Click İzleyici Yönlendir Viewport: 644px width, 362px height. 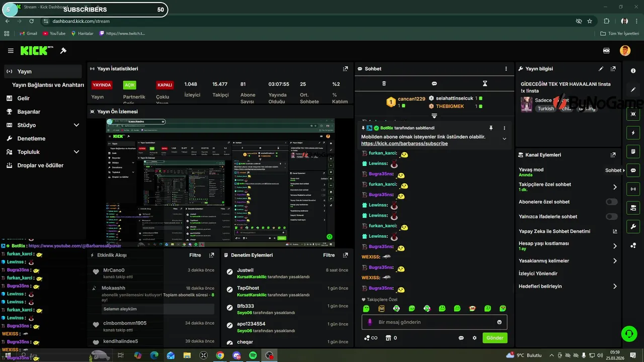coord(538,274)
